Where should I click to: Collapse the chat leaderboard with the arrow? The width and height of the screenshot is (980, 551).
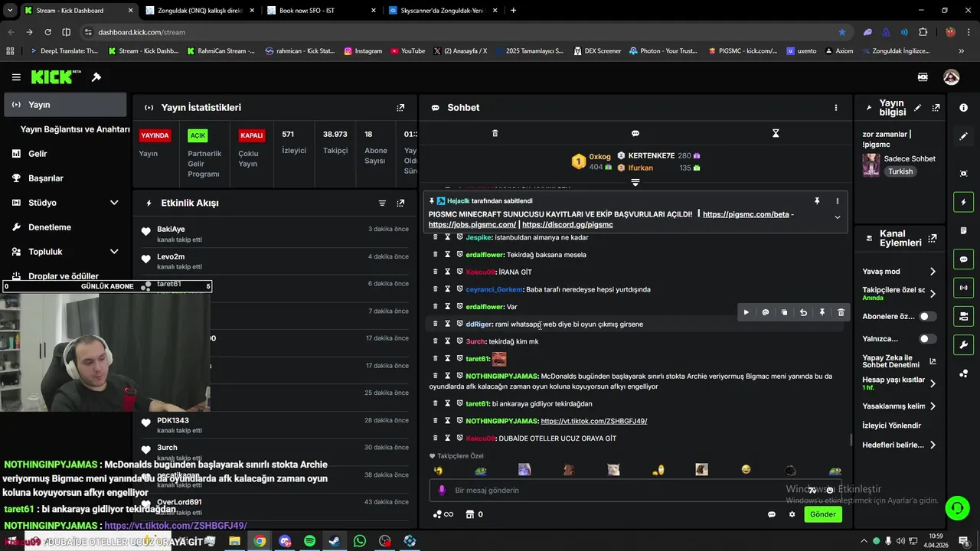tap(635, 182)
